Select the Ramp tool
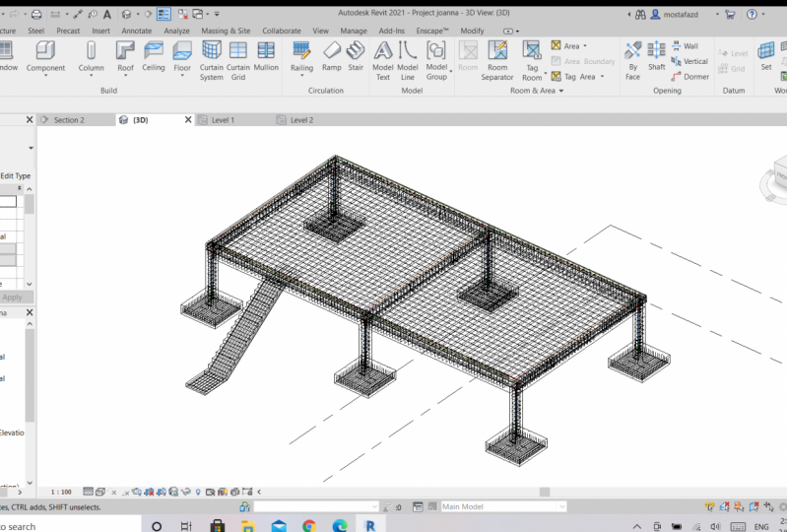 coord(331,57)
